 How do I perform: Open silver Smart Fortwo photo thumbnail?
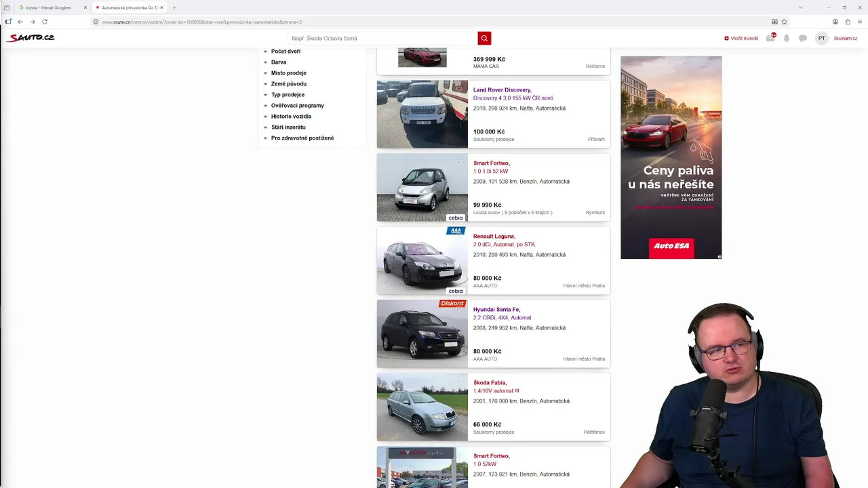[x=422, y=187]
